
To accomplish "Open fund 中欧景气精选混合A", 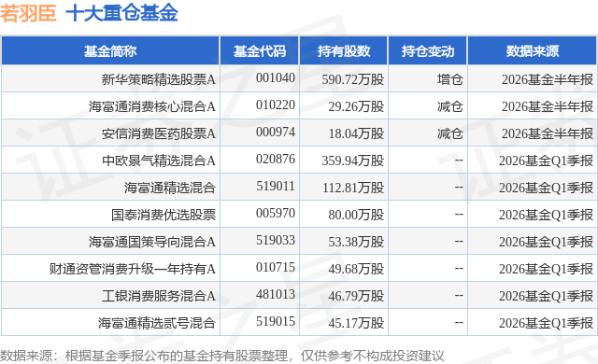I will [158, 161].
